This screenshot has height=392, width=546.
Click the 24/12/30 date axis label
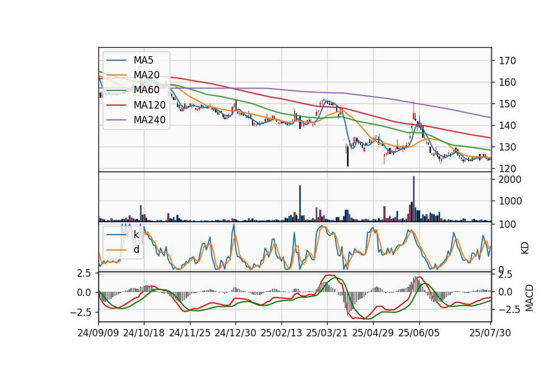point(235,333)
